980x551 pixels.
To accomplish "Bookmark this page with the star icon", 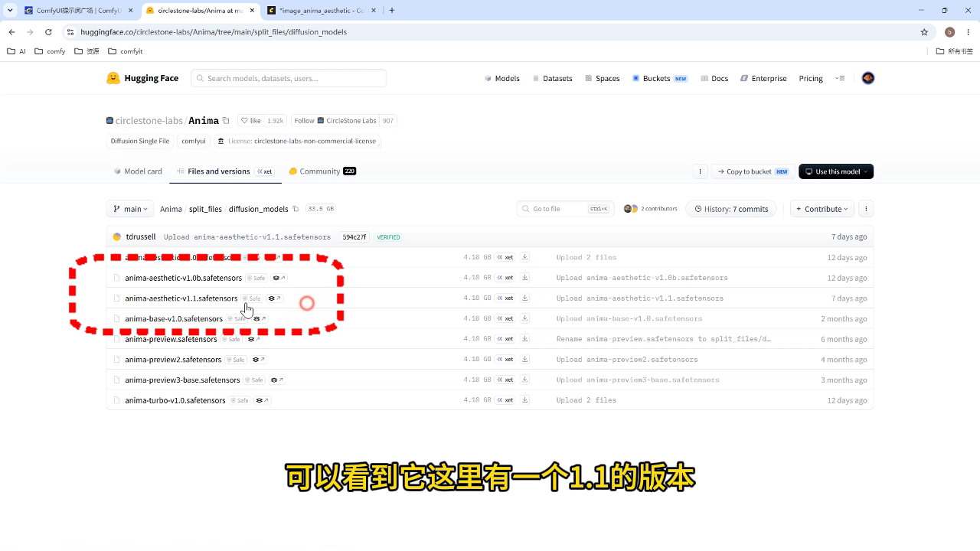I will [924, 32].
